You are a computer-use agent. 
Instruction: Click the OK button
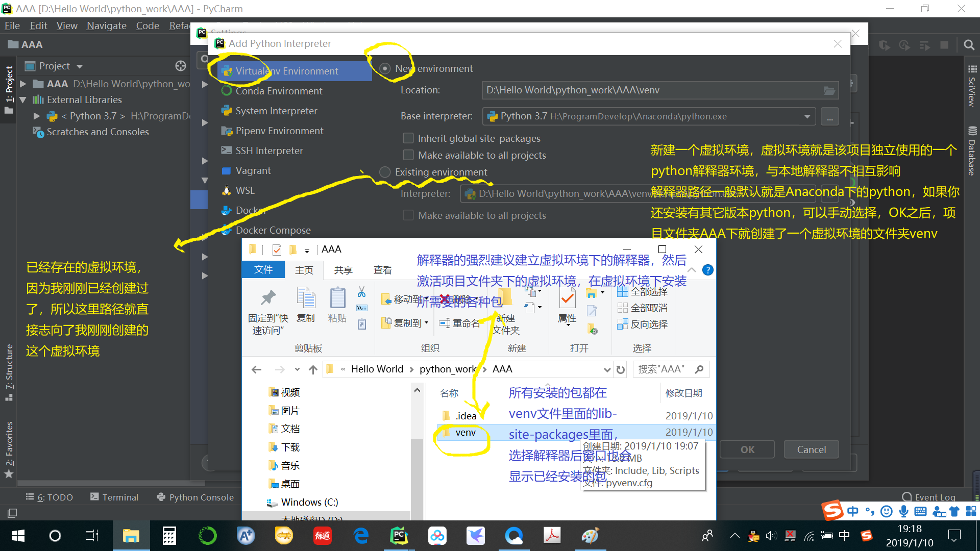point(747,449)
